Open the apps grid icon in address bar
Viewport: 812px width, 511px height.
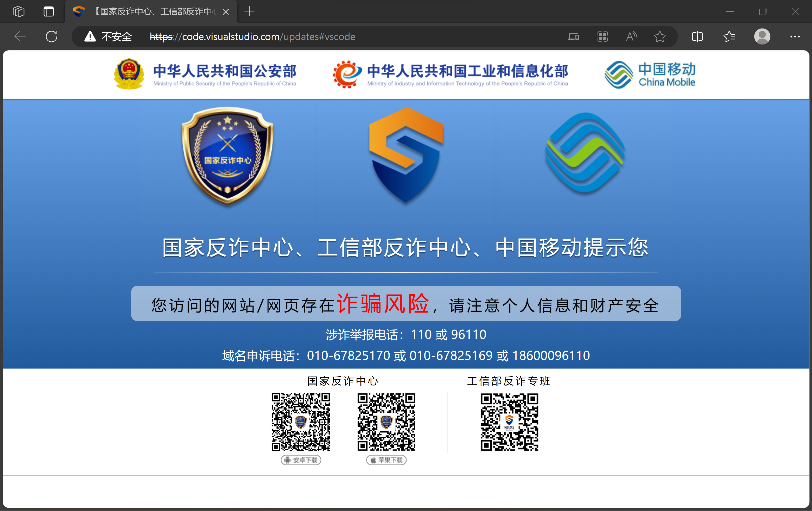602,36
